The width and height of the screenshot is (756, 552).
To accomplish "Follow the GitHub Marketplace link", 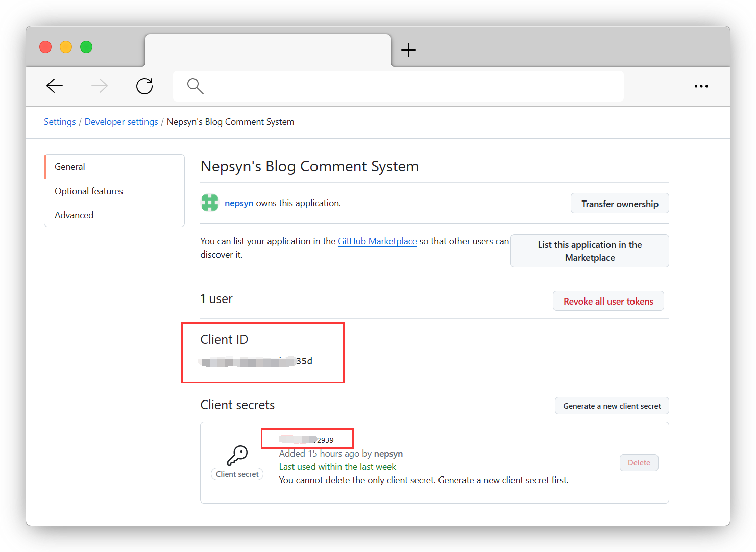I will (x=377, y=241).
